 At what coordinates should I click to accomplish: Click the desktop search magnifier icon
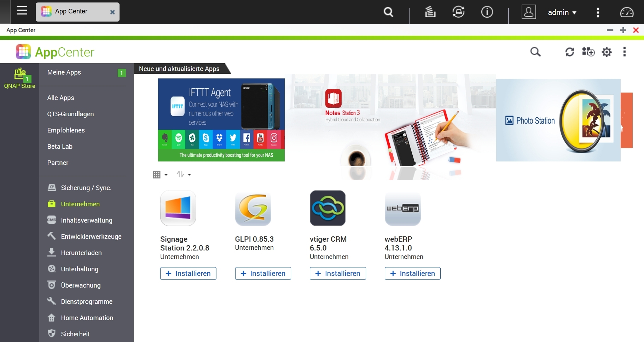[x=388, y=12]
